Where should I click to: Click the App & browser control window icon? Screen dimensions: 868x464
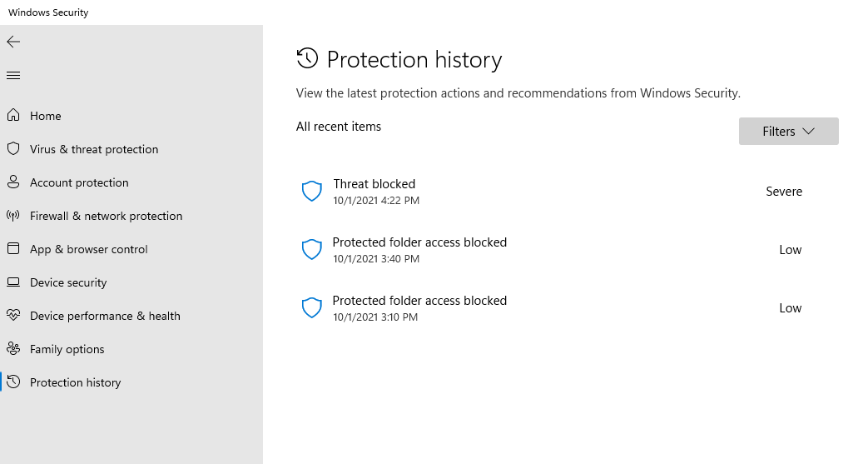(x=13, y=249)
